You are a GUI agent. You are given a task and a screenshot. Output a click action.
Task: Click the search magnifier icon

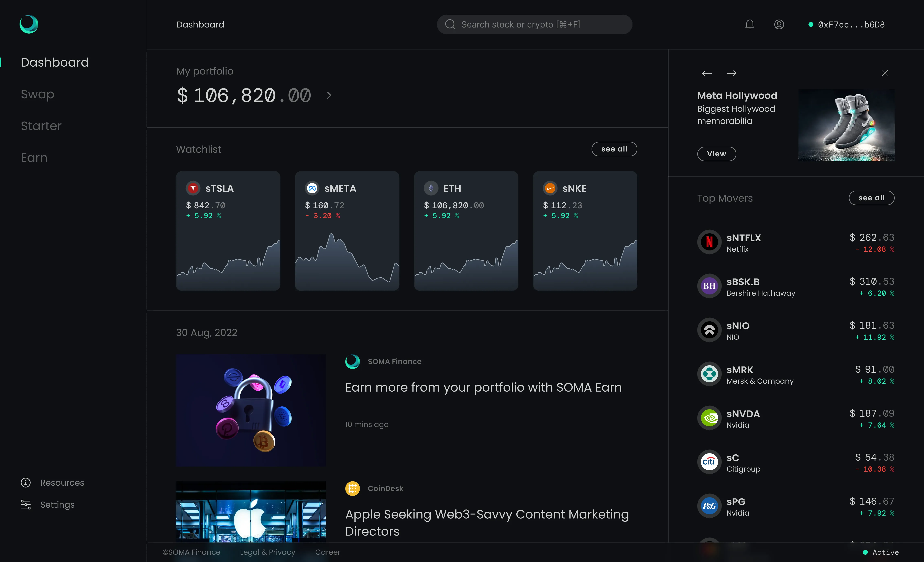click(450, 24)
